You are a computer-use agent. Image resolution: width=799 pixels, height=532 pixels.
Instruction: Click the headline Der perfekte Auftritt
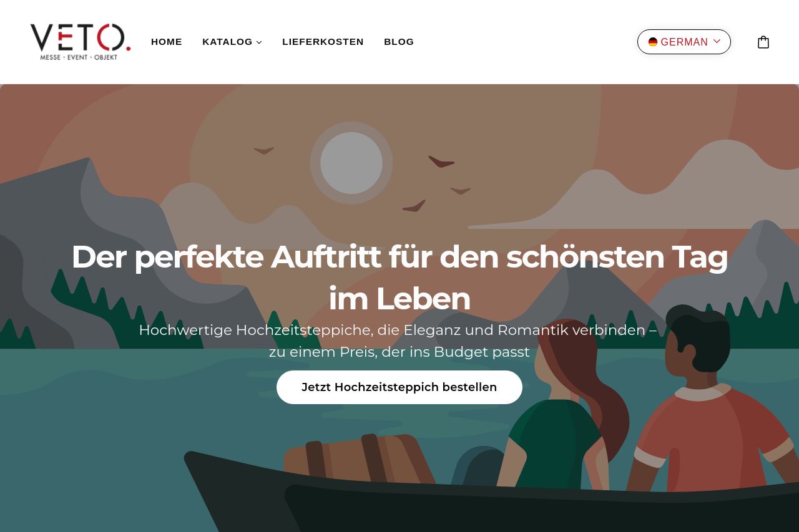[399, 278]
